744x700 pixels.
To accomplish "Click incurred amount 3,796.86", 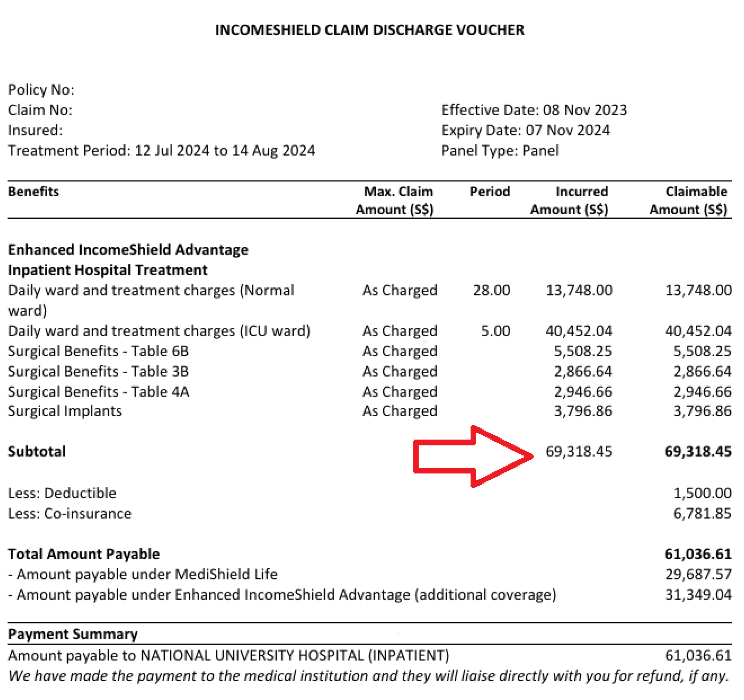I will pos(583,411).
